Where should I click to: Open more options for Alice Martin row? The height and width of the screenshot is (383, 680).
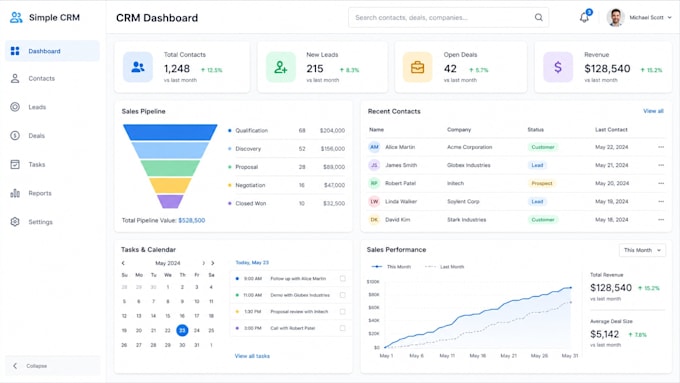point(661,147)
